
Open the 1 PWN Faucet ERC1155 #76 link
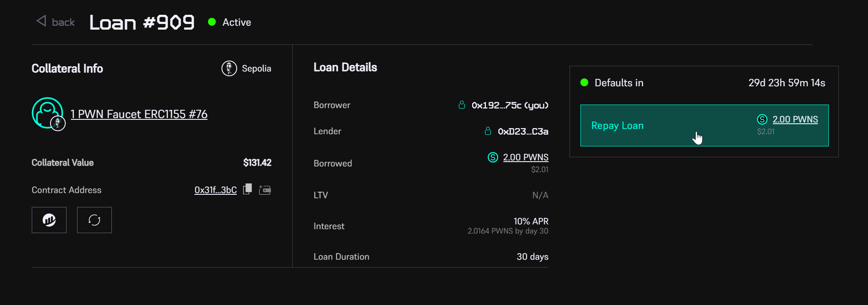tap(139, 114)
